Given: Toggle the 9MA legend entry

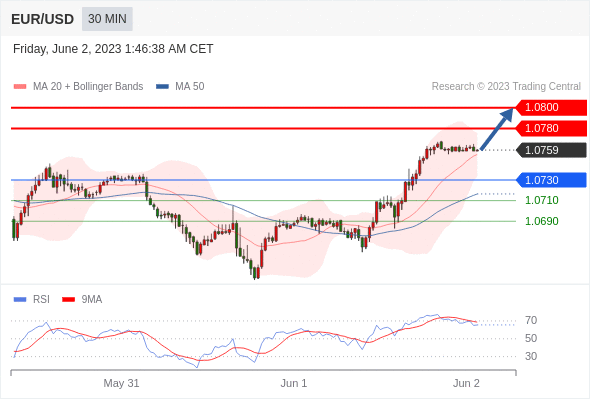Looking at the screenshot, I should pos(82,300).
